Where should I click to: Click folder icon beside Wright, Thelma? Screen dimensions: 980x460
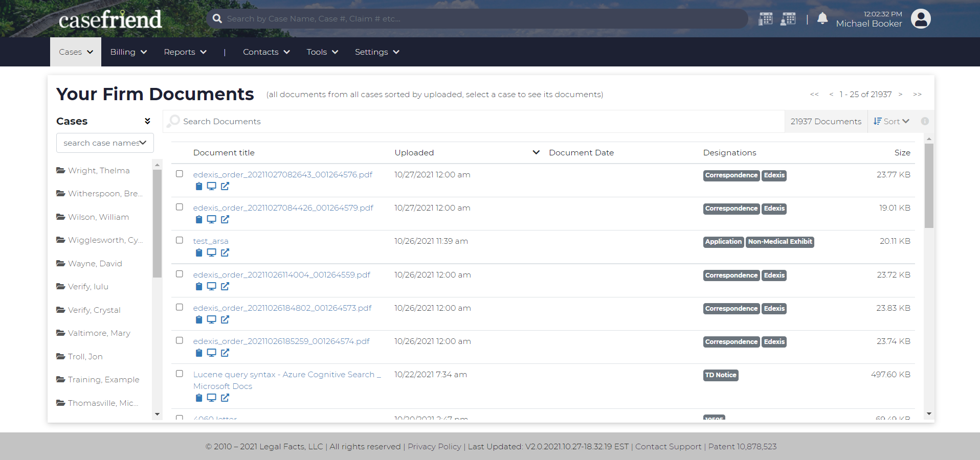tap(61, 170)
